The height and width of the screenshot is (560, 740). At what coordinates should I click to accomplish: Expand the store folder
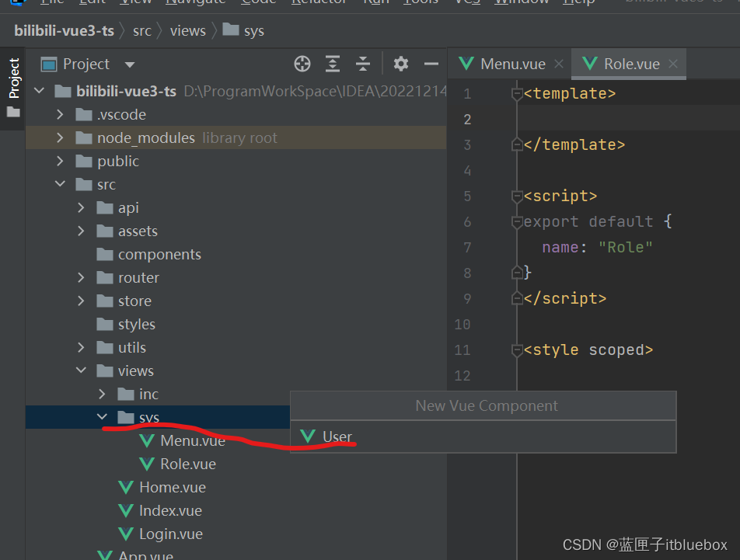[x=81, y=301]
